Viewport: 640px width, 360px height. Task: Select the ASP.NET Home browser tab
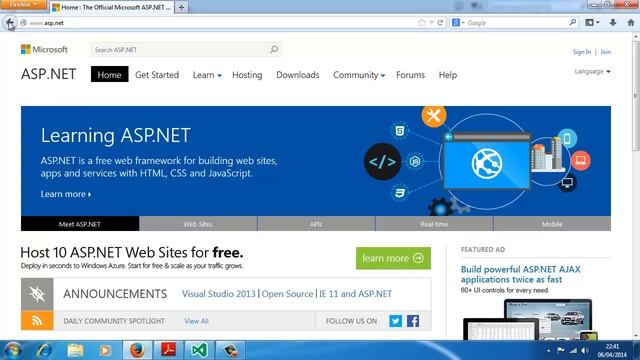coord(112,7)
